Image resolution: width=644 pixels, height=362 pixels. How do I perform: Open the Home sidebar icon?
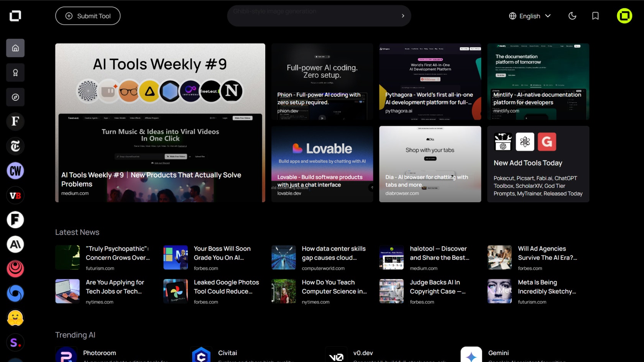pos(15,48)
